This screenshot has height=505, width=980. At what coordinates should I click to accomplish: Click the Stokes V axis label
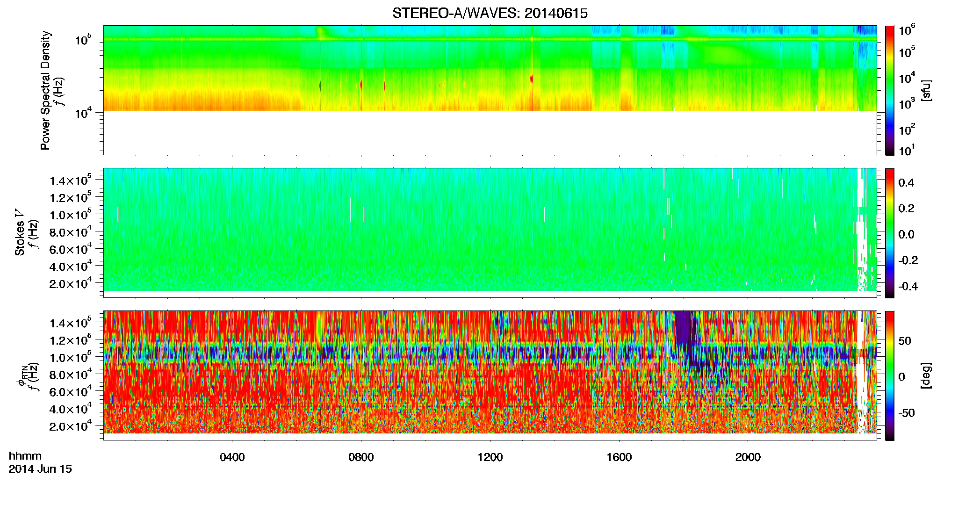(20, 232)
